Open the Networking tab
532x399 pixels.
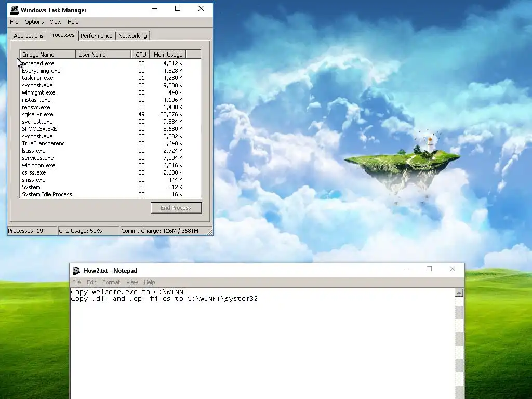coord(132,36)
